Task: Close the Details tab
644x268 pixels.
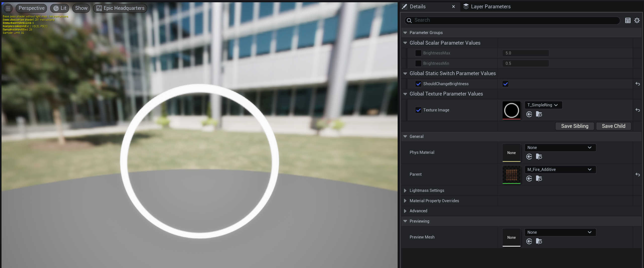Action: pyautogui.click(x=453, y=7)
